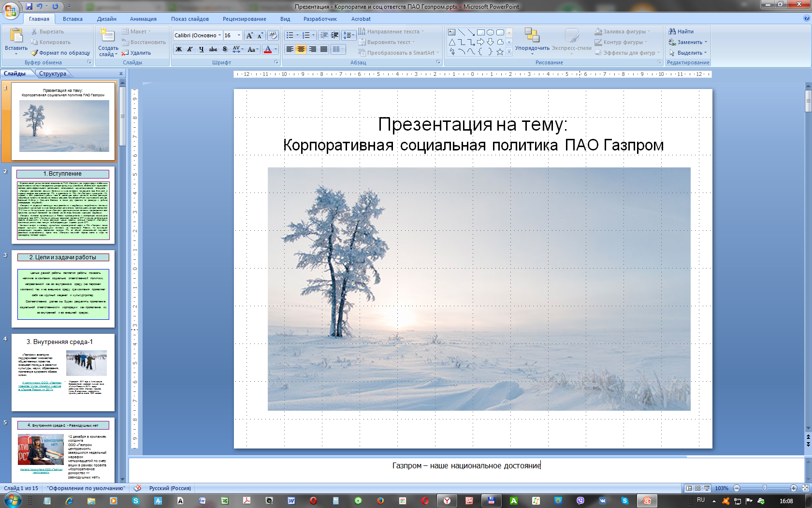Select the text box shape tool
The width and height of the screenshot is (812, 508).
pyautogui.click(x=451, y=32)
